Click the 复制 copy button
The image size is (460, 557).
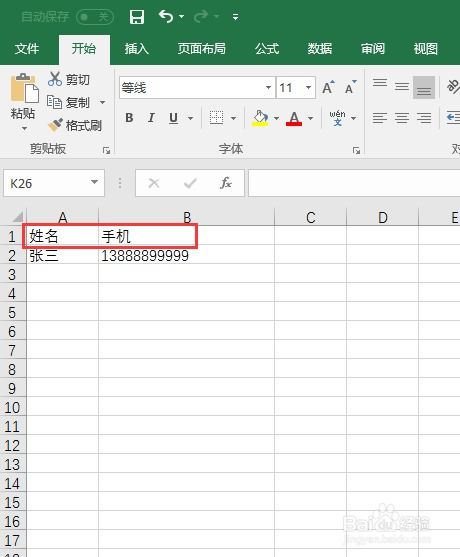click(69, 102)
